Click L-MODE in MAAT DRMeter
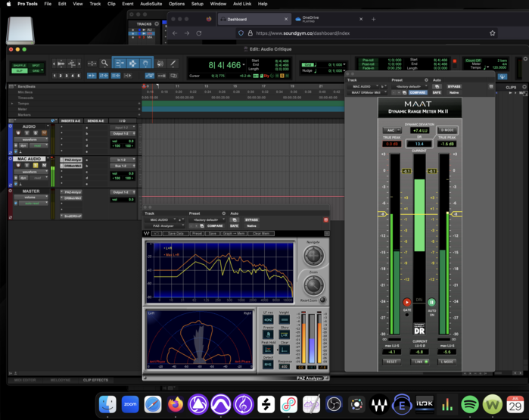The image size is (529, 420). coord(447,362)
